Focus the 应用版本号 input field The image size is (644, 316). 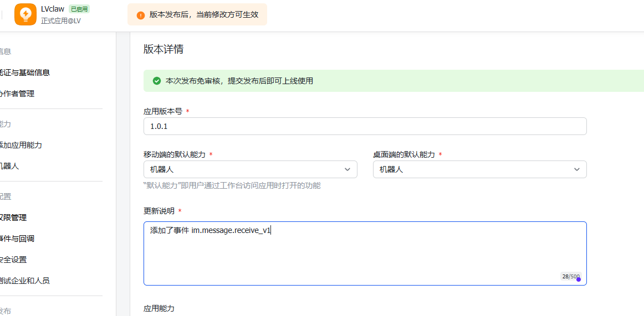[365, 126]
